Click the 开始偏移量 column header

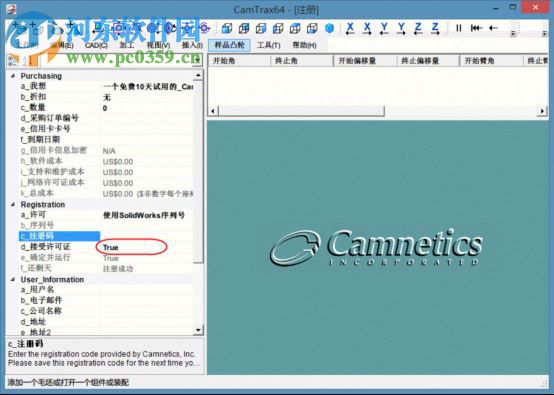365,61
